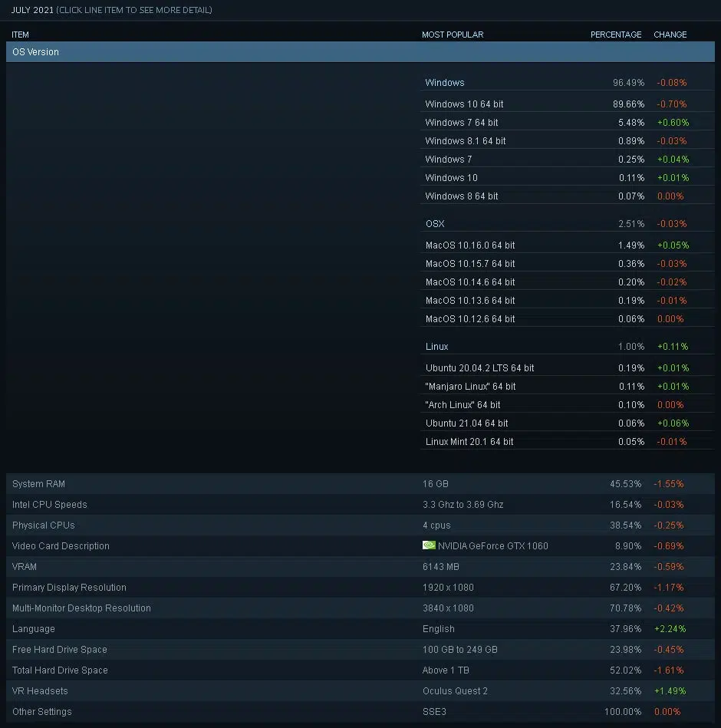Click the -1.55% System RAM change
The height and width of the screenshot is (728, 721).
(669, 484)
